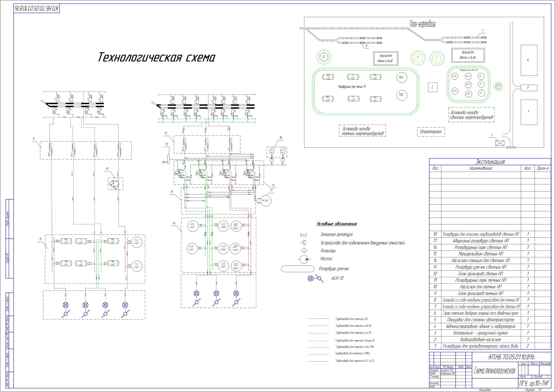Click 'ПГУ, гр.10-ТНГ' in title block
Screen dimensions: 555x392
[x=534, y=383]
